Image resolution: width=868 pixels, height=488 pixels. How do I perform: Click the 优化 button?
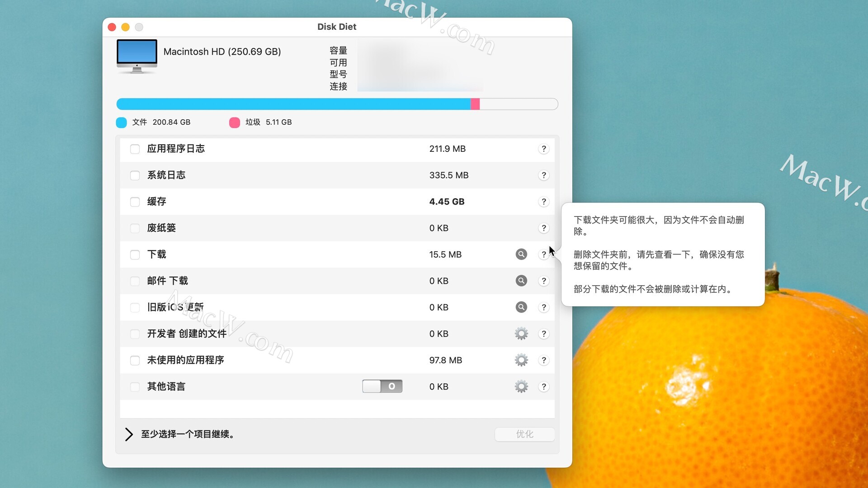(524, 434)
